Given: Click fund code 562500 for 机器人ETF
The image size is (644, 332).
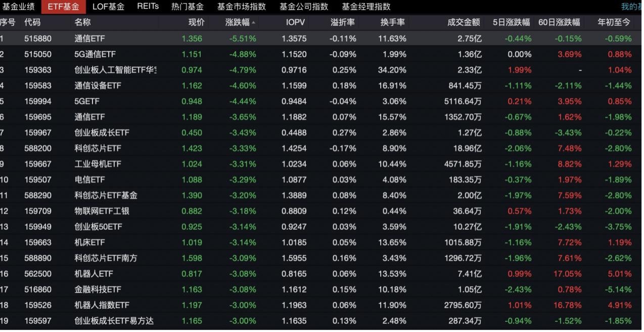Looking at the screenshot, I should [x=38, y=274].
